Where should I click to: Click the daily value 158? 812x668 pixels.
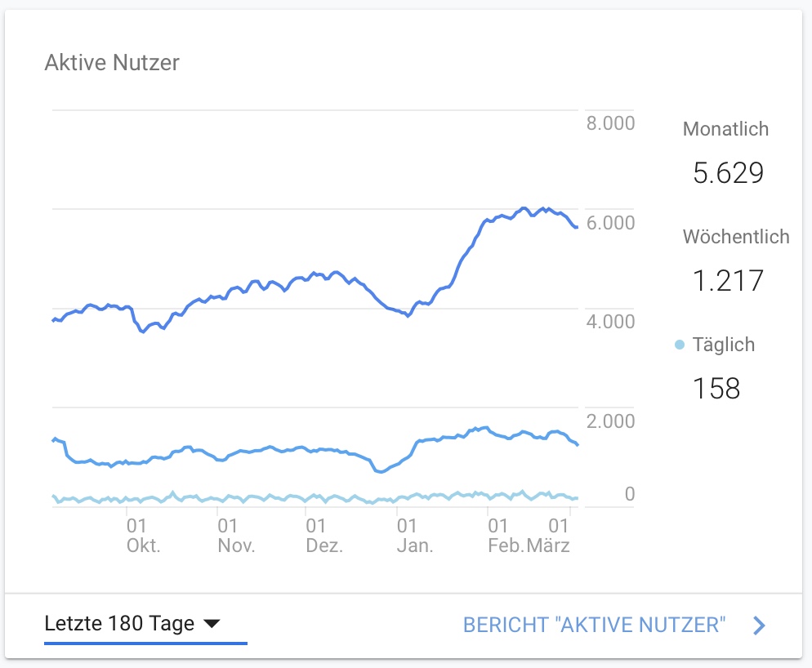(716, 388)
